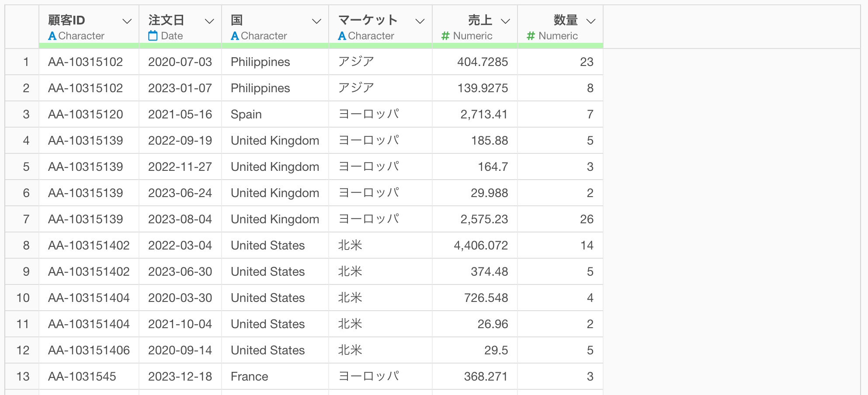Select row number 1

tap(26, 62)
